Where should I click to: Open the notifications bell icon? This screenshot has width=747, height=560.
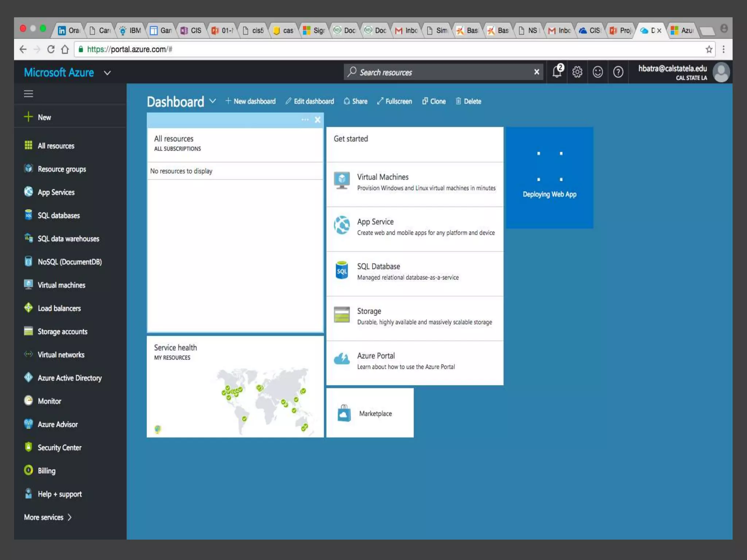(557, 72)
